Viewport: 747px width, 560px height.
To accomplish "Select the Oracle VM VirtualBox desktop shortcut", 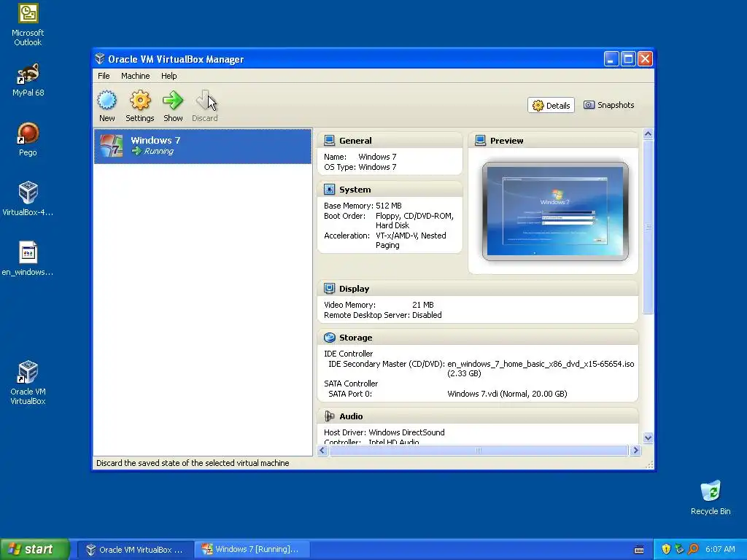I will click(28, 372).
